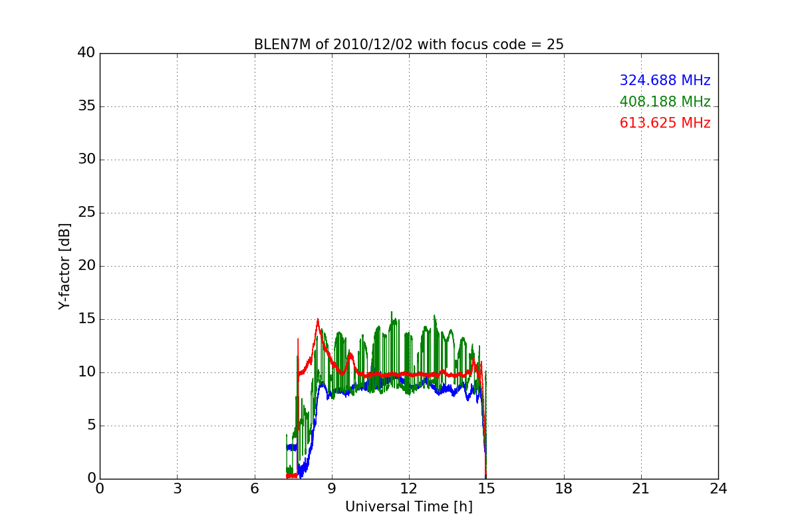Screen dimensions: 798x532
Task: Click the x-axis tick label 6
Action: (x=254, y=489)
